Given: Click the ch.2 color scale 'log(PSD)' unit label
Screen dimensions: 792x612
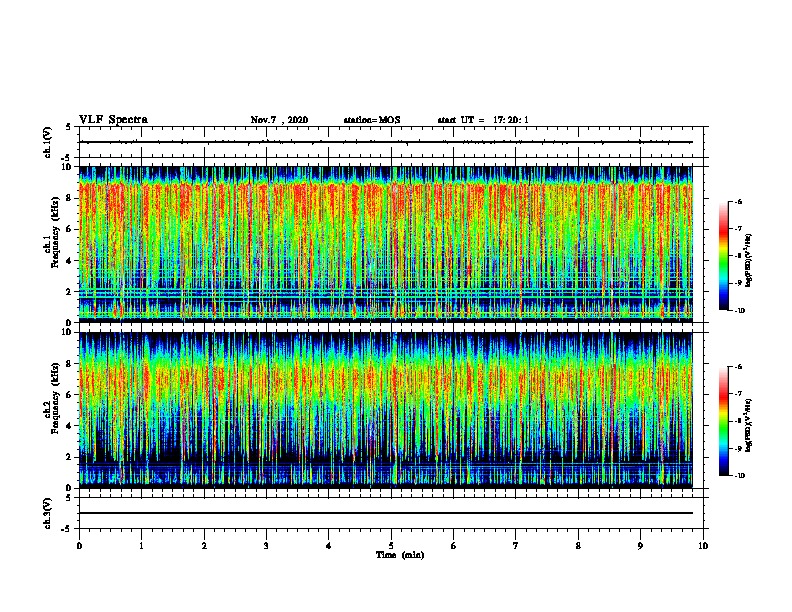Looking at the screenshot, I should point(749,425).
